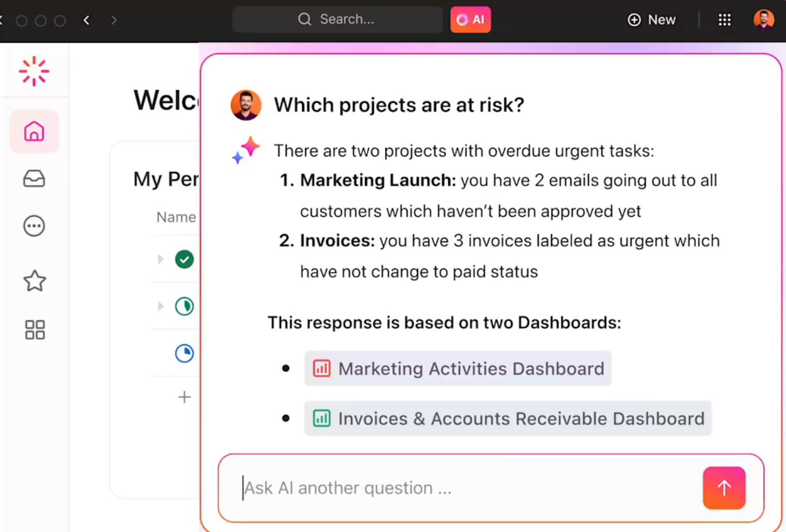Expand the first task row arrow
The height and width of the screenshot is (532, 786).
coord(161,259)
